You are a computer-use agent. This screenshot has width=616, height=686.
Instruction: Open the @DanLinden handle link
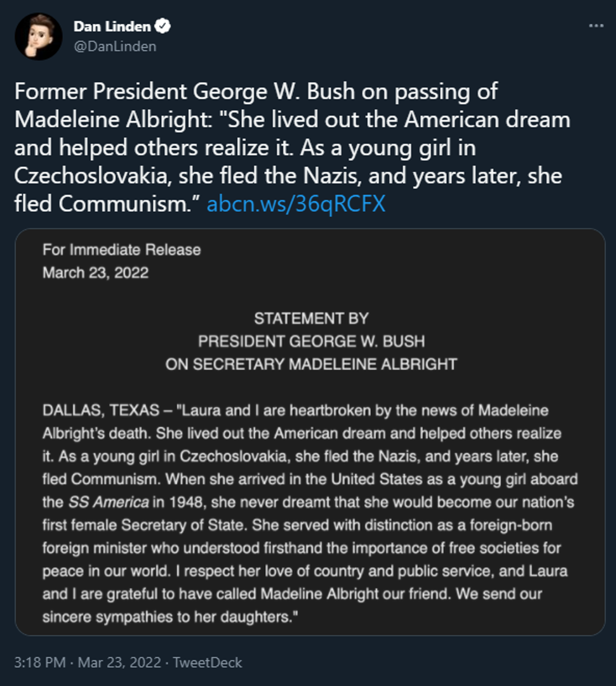115,47
